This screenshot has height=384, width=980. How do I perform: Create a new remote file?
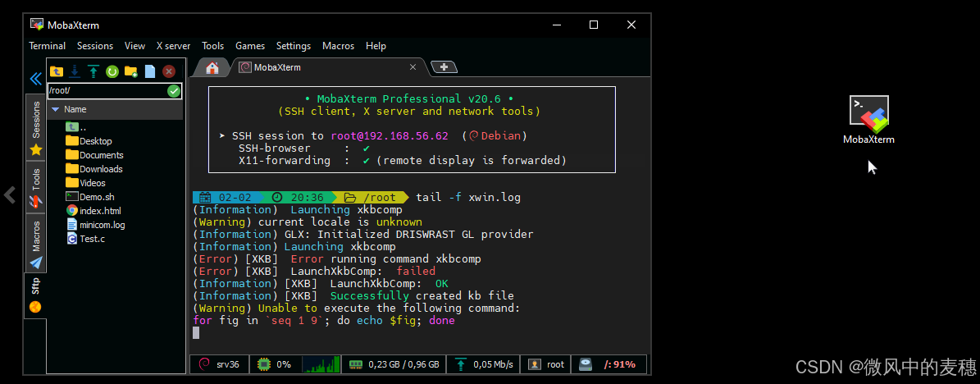150,71
